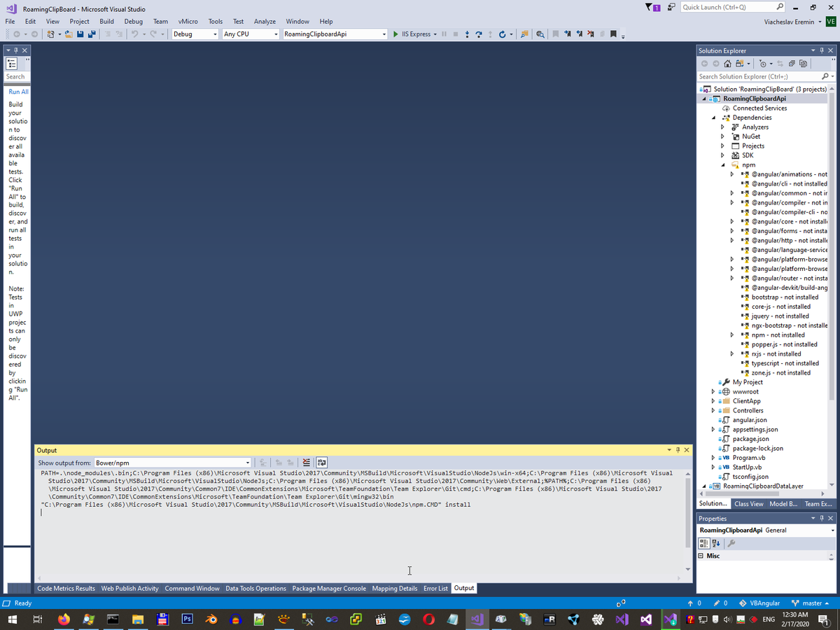Toggle Word Wrap in Output window
This screenshot has width=840, height=630.
(321, 463)
